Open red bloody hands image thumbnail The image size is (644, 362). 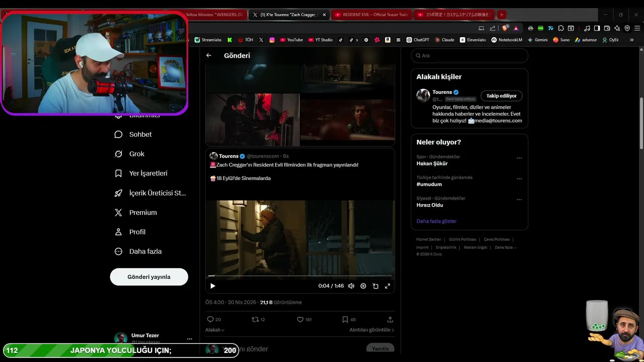coord(253,119)
